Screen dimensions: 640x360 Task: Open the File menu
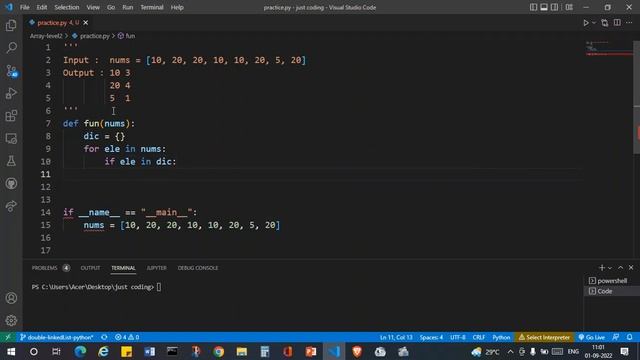[24, 7]
